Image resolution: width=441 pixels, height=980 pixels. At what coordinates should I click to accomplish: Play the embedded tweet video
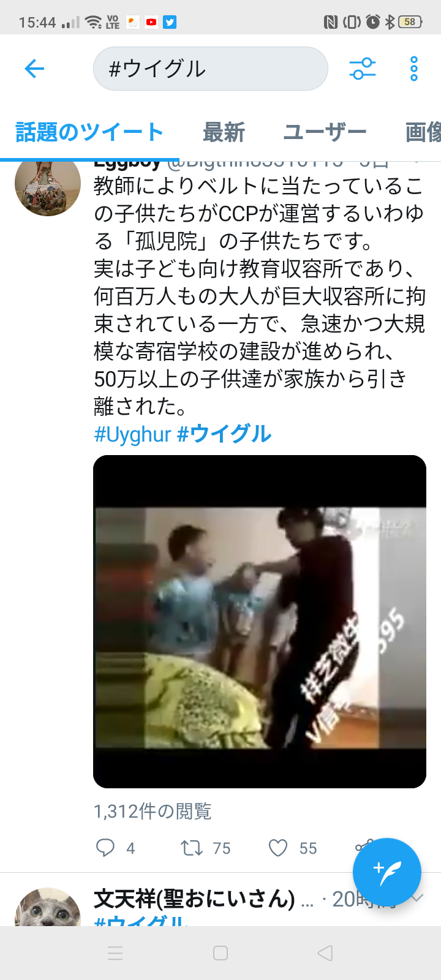click(x=260, y=622)
